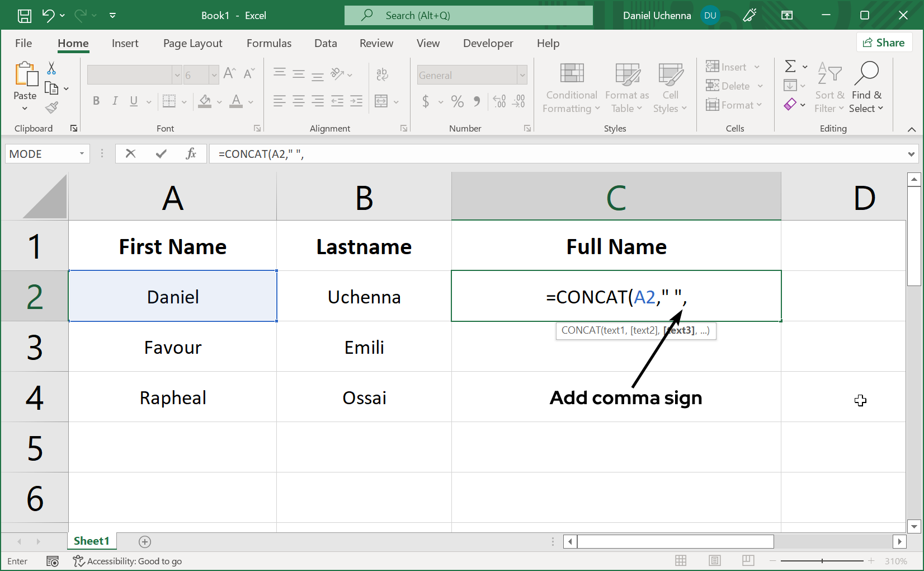This screenshot has width=924, height=571.
Task: Open the font size dropdown
Action: click(213, 74)
